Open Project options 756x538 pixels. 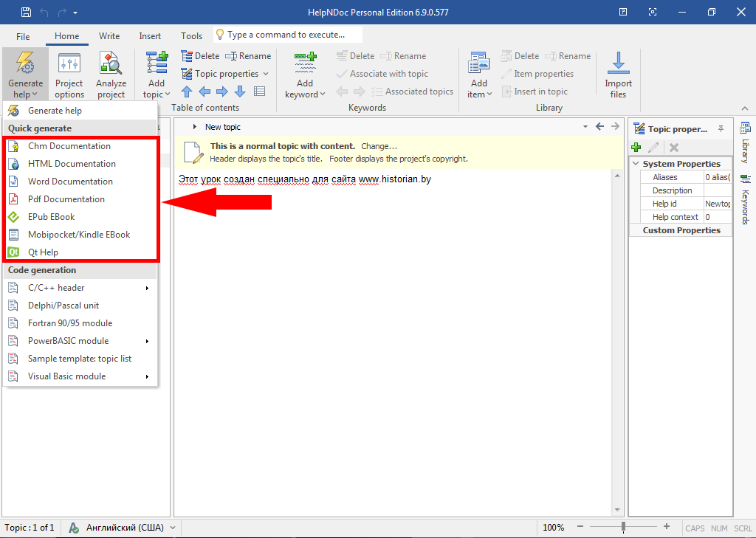[69, 75]
